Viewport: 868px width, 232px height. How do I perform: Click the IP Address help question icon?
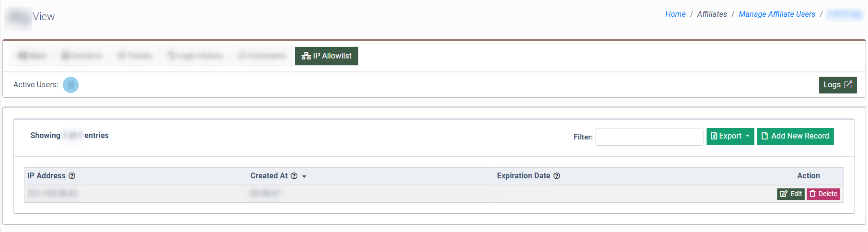pos(72,176)
